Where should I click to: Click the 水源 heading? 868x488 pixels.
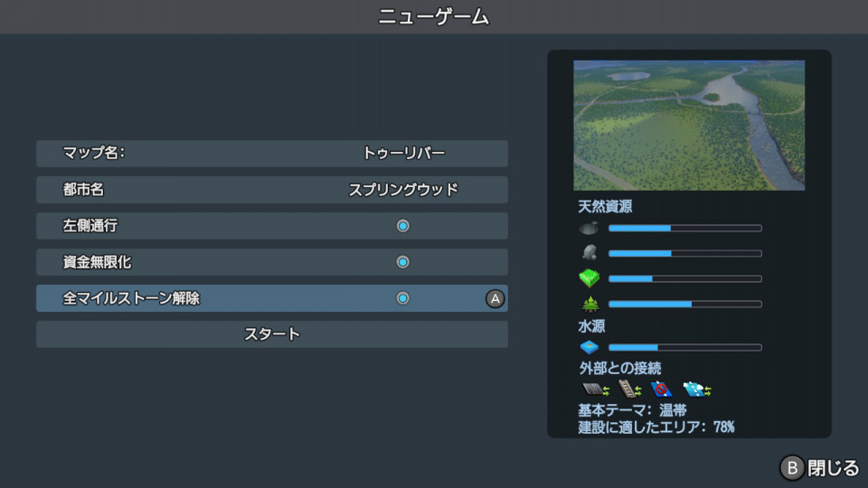[591, 326]
